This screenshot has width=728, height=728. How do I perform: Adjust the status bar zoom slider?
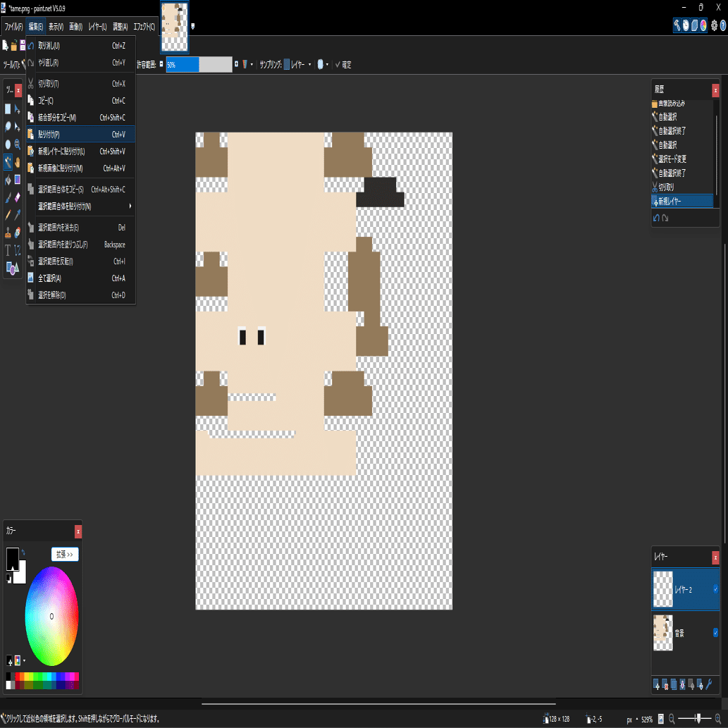click(x=695, y=719)
